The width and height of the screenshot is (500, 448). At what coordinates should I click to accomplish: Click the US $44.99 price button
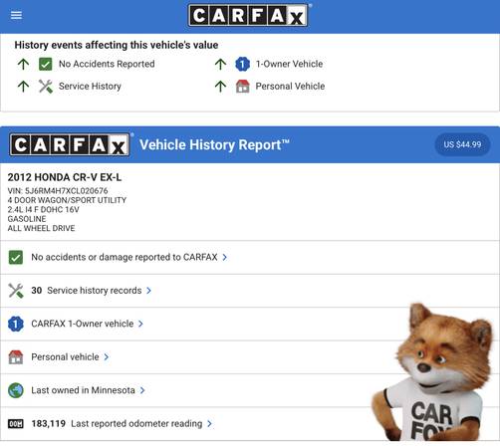pyautogui.click(x=462, y=144)
